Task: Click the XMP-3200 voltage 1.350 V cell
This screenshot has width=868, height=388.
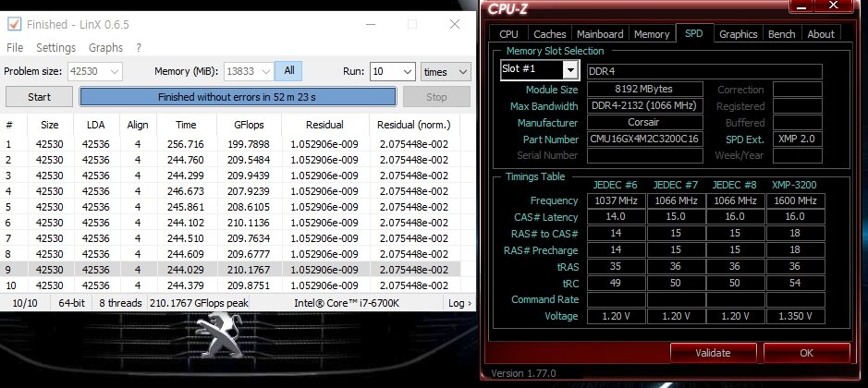Action: (x=795, y=316)
